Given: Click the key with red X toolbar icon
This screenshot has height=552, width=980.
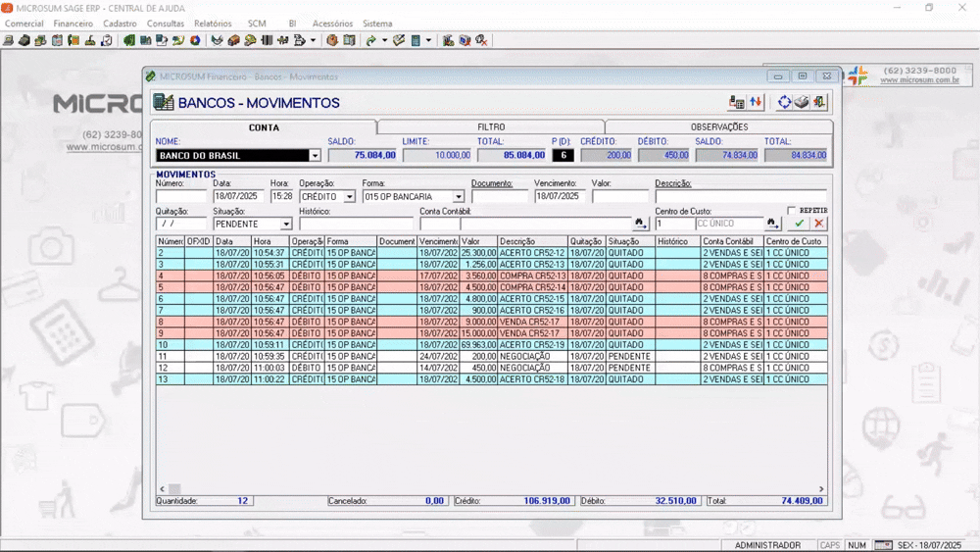Looking at the screenshot, I should click(481, 40).
